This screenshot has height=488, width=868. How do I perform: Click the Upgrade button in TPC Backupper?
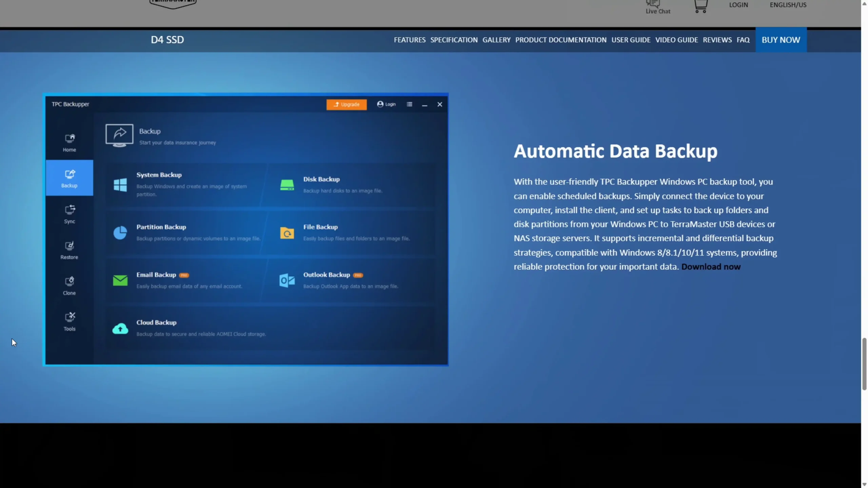(x=346, y=104)
